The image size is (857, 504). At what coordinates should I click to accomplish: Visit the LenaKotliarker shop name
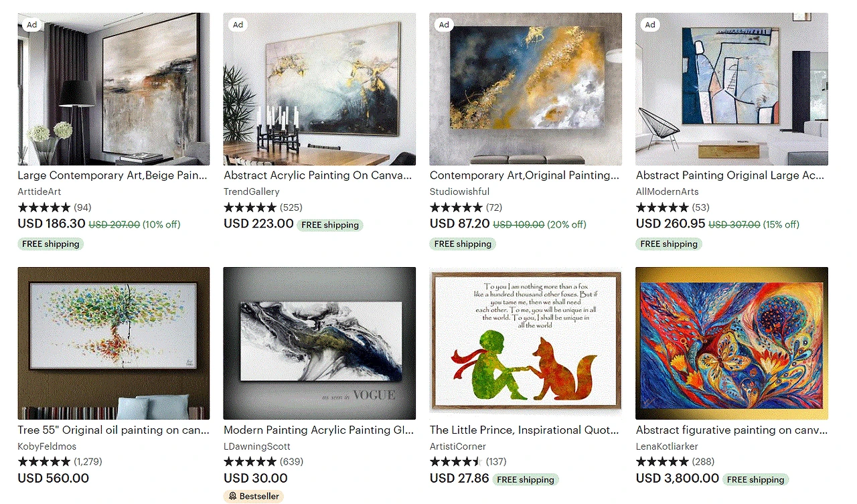coord(667,446)
